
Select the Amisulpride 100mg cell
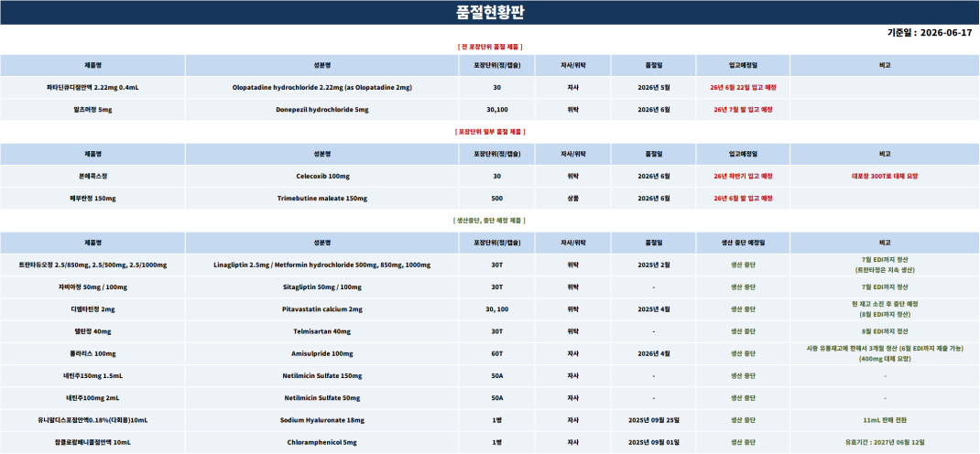pyautogui.click(x=321, y=353)
